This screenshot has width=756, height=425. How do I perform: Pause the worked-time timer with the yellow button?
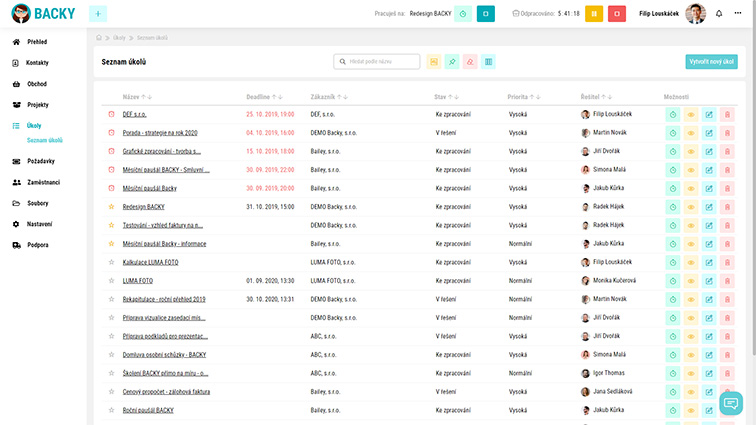tap(594, 14)
